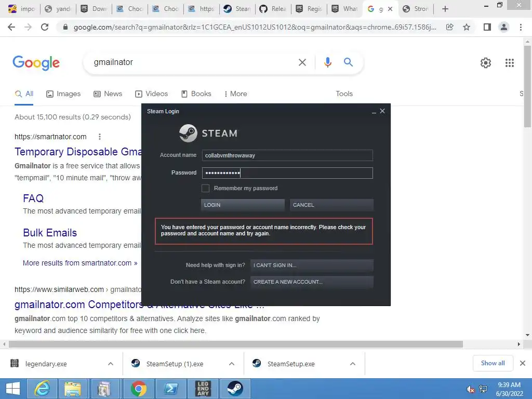532x399 pixels.
Task: Check the Remember my password box
Action: click(x=205, y=188)
